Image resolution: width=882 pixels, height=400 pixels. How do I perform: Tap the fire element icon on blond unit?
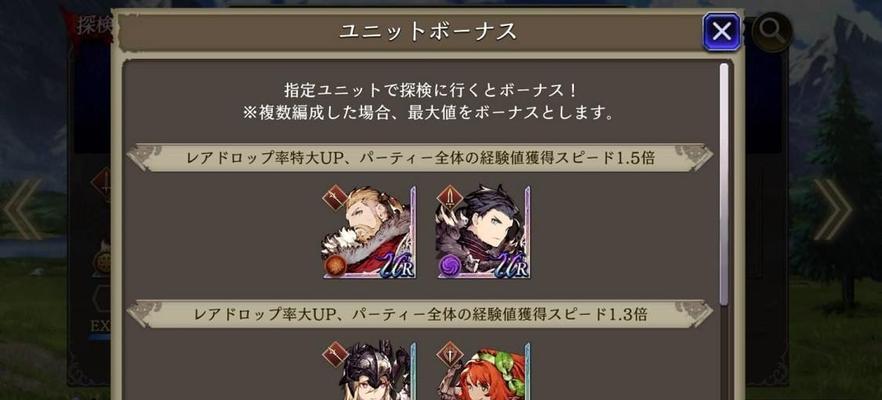coord(335,266)
